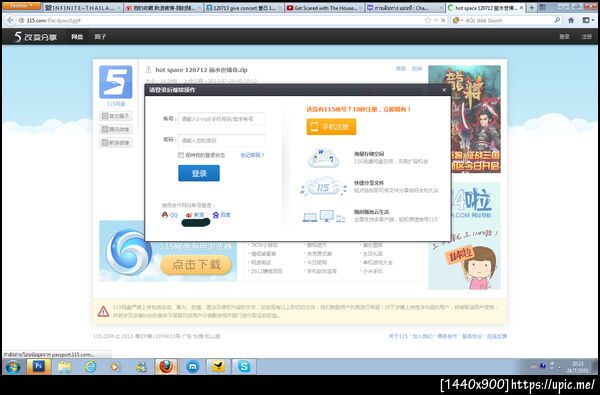
Task: Go back with the browser back arrow
Action: (x=10, y=20)
